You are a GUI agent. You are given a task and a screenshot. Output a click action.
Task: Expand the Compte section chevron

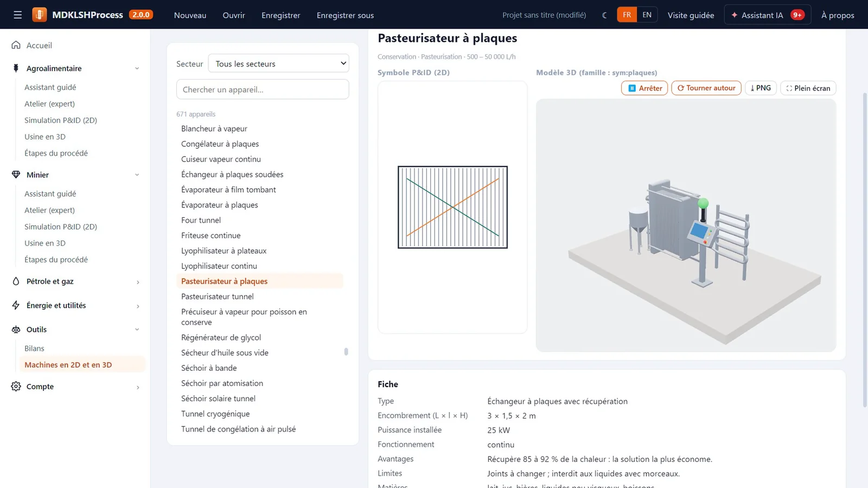tap(138, 387)
